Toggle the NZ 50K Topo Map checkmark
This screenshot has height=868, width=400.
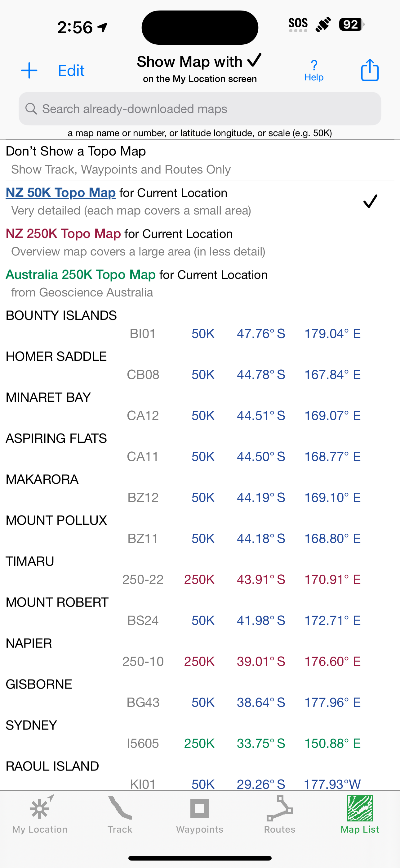pos(370,201)
